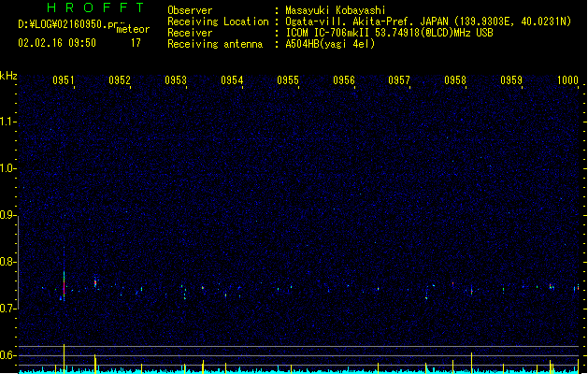Image resolution: width=588 pixels, height=374 pixels.
Task: Click the 1.1 kHz axis label
Action: (7, 122)
